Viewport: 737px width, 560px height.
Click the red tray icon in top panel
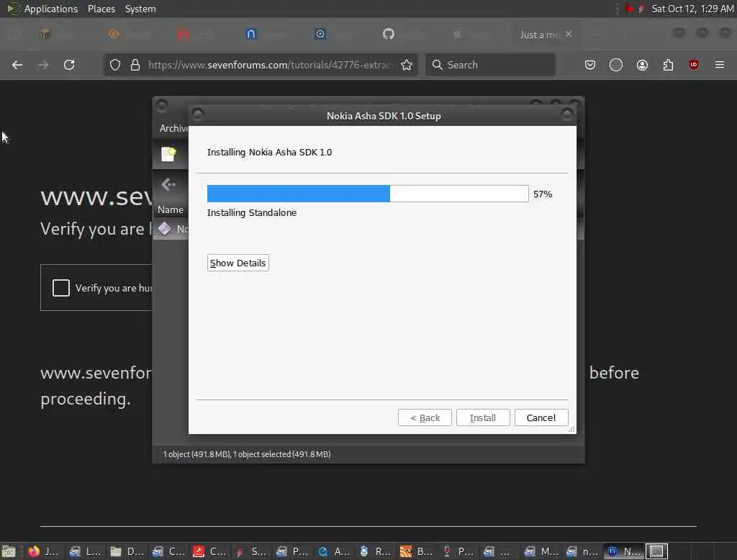coord(629,9)
